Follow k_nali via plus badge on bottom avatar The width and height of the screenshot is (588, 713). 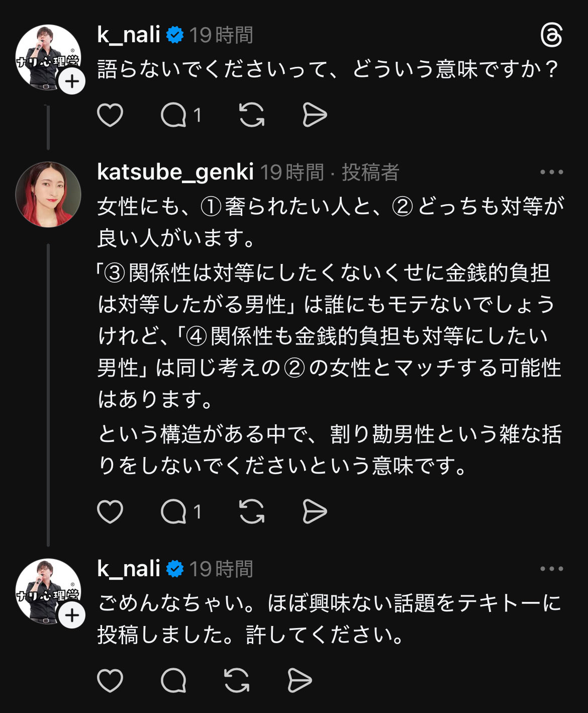72,615
